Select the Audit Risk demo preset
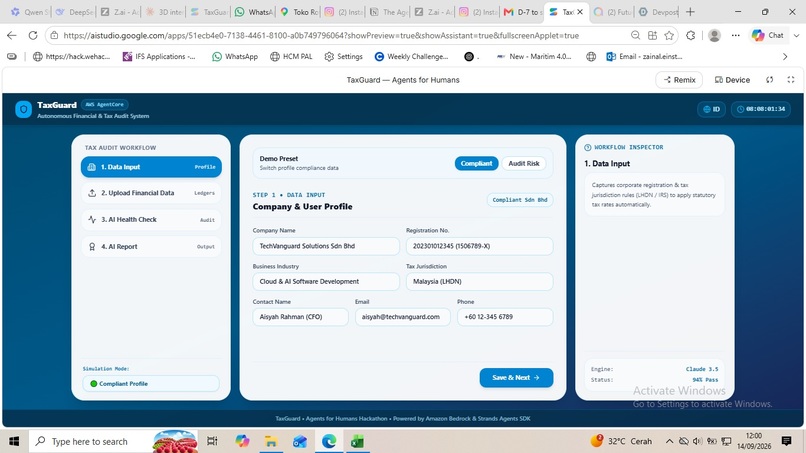This screenshot has height=453, width=806. coord(524,164)
